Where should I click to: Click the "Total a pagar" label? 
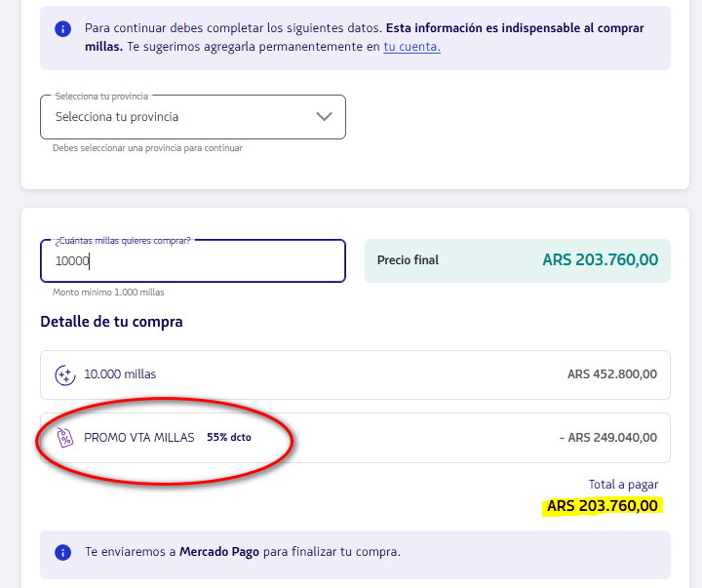[x=623, y=485]
